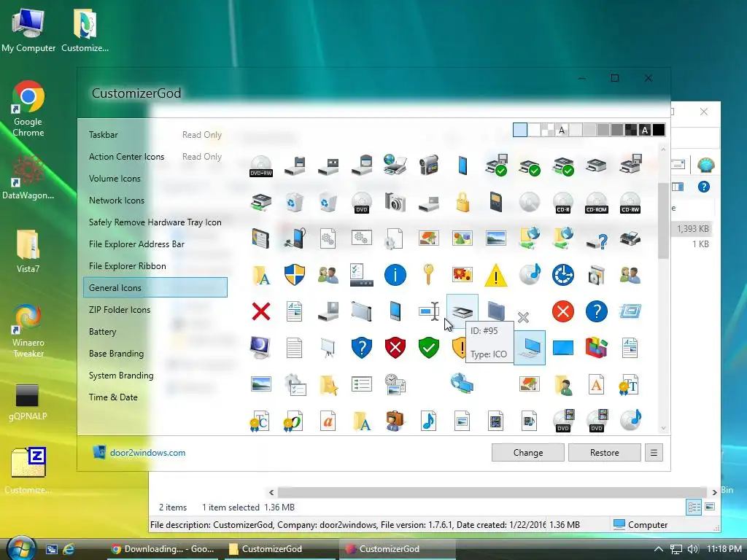747x560 pixels.
Task: Select the CD-ROM disc icon
Action: click(x=597, y=202)
